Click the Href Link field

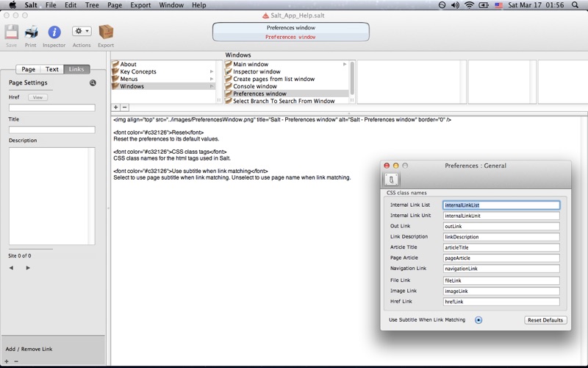click(x=501, y=302)
